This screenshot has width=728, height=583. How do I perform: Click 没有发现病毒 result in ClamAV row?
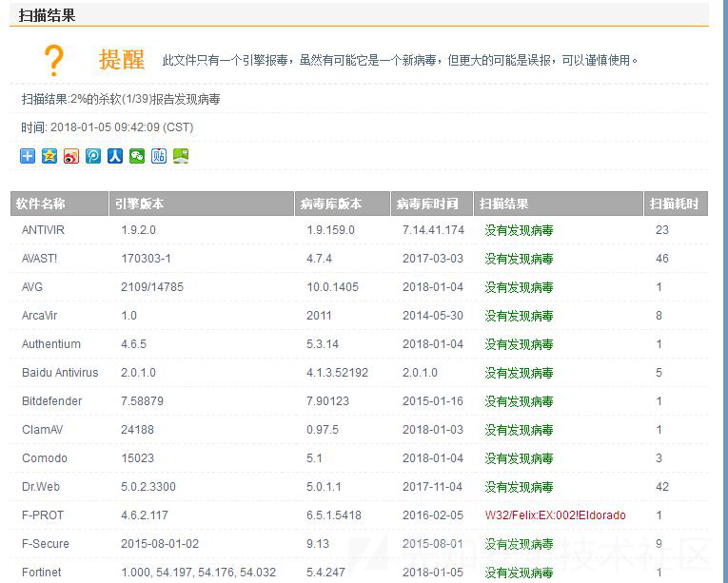click(519, 430)
